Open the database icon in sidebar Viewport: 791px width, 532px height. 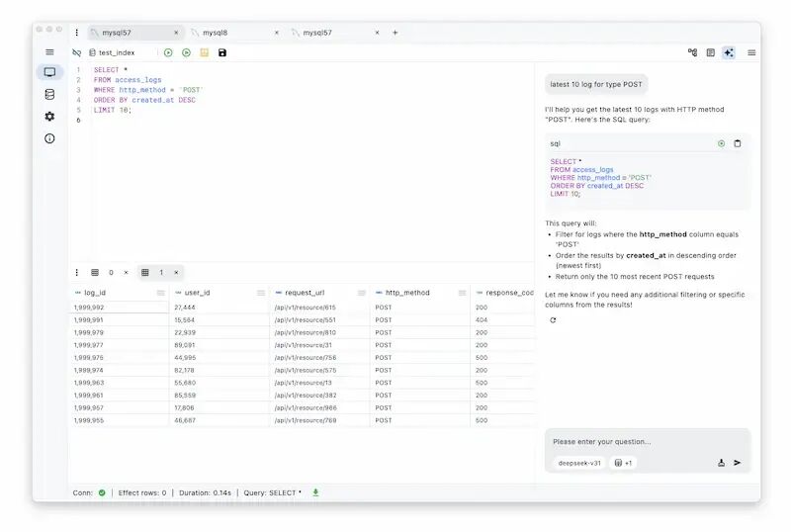click(49, 94)
